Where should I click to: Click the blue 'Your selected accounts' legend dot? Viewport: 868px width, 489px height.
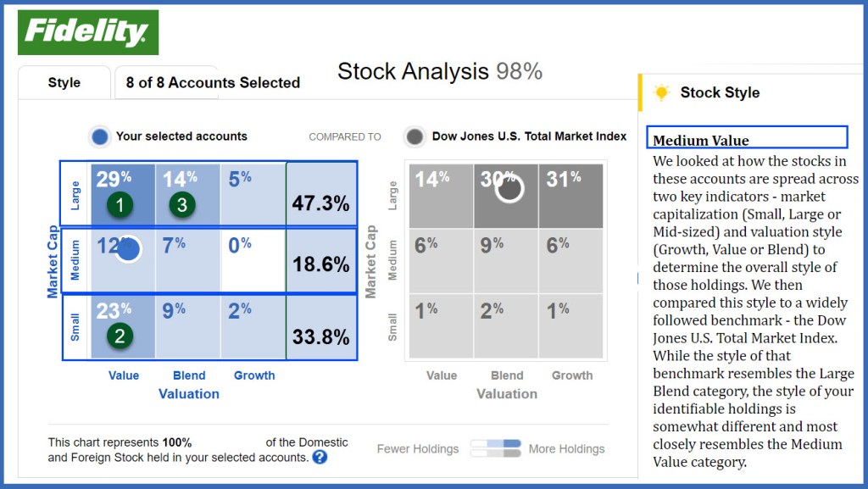pyautogui.click(x=100, y=136)
